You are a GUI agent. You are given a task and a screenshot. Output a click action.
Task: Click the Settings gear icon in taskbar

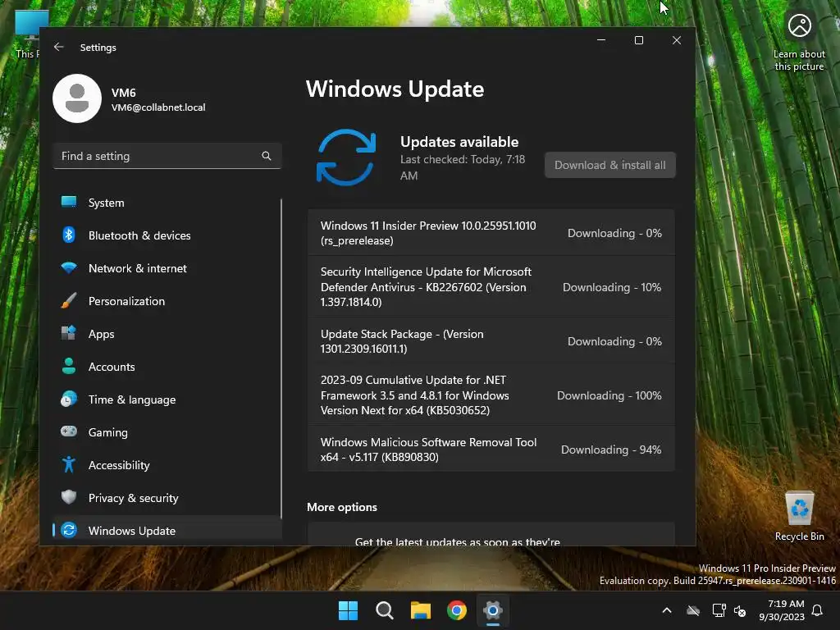click(493, 610)
